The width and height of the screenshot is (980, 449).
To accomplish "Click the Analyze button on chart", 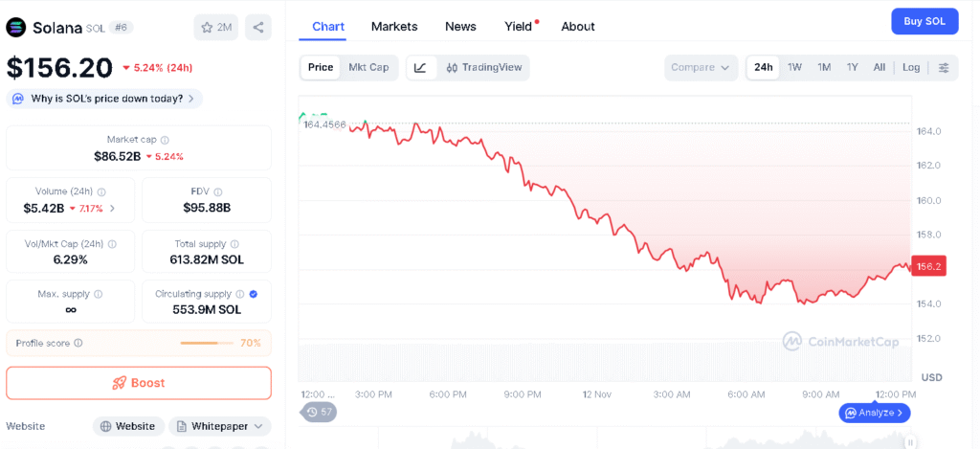I will 875,413.
